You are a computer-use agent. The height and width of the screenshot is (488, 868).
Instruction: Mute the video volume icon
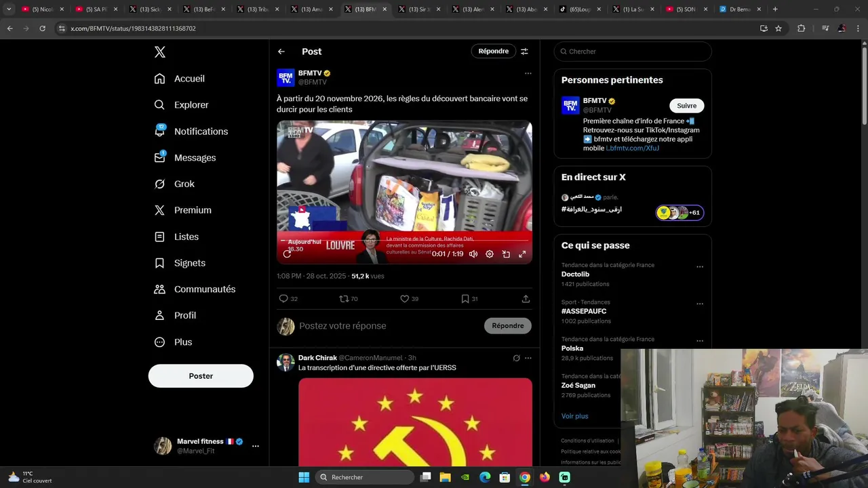click(x=473, y=254)
